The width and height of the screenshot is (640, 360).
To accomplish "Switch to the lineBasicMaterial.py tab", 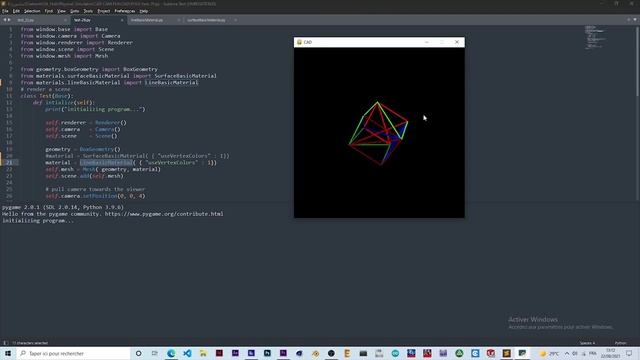I will tap(154, 20).
